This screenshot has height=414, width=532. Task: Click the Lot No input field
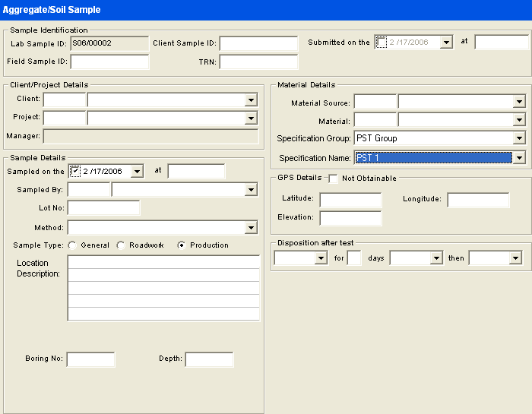[x=103, y=208]
